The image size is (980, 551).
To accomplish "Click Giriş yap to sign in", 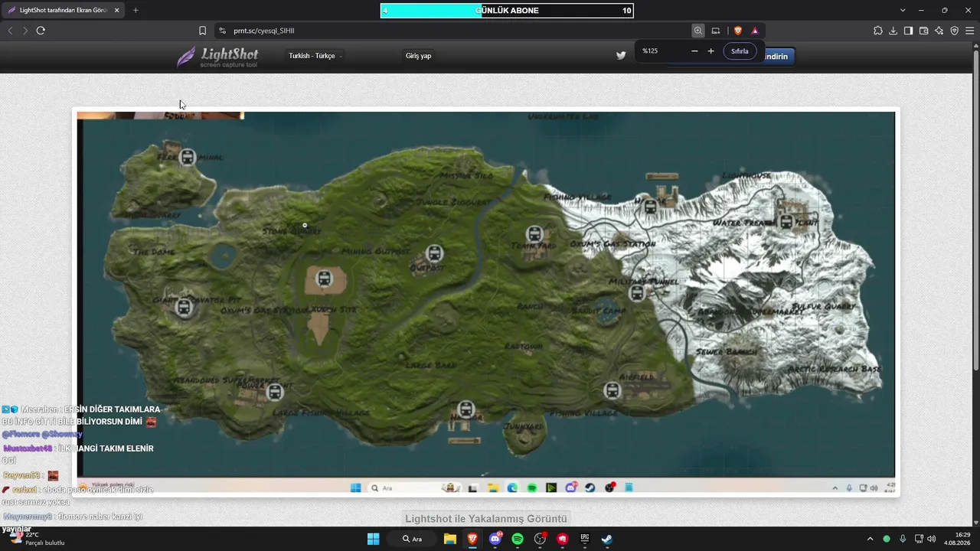I will 418,56.
